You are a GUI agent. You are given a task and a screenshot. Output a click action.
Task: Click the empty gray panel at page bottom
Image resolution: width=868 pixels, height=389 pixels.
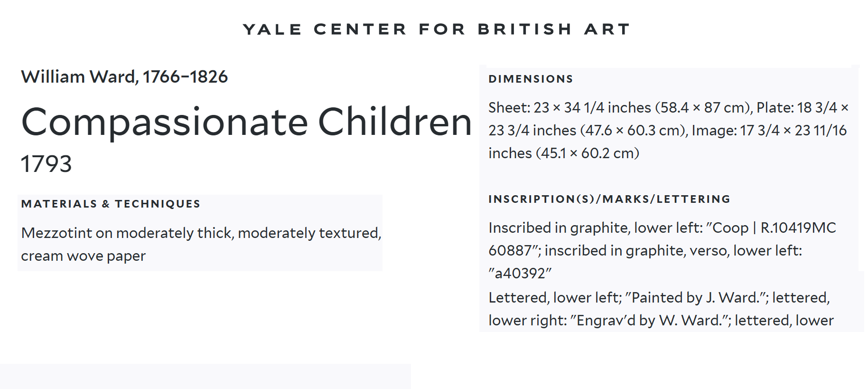pyautogui.click(x=205, y=376)
